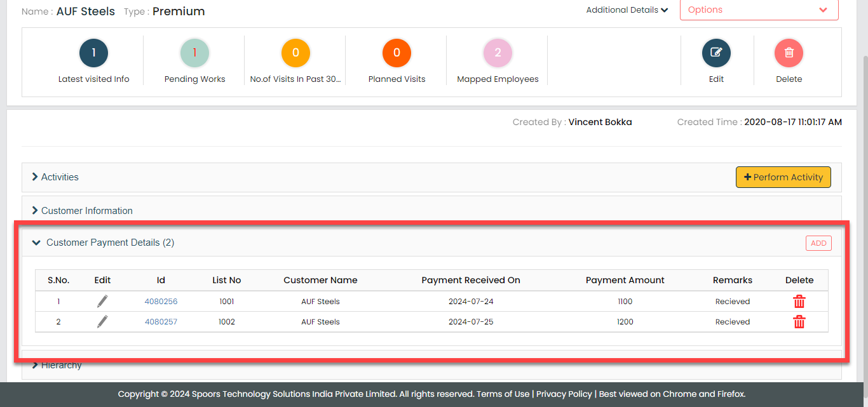Viewport: 868px width, 407px height.
Task: Delete payment record 1002 via trash icon
Action: tap(799, 322)
